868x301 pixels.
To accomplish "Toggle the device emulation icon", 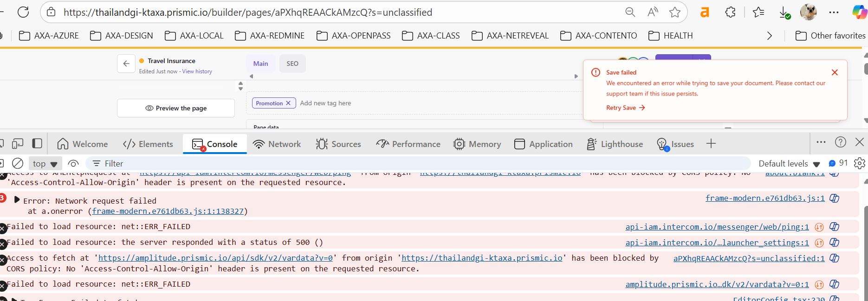I will pos(18,144).
